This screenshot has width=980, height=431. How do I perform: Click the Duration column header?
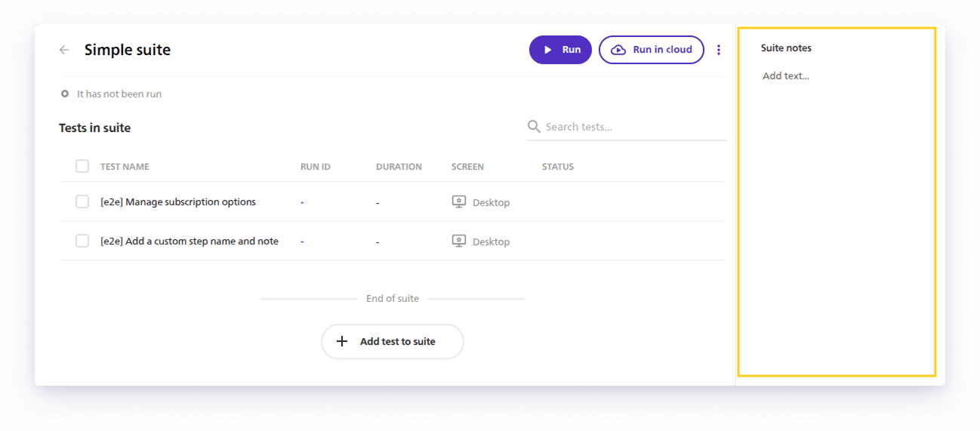click(399, 167)
